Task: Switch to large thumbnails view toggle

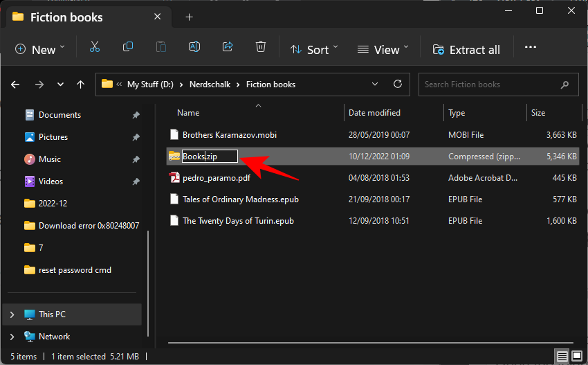Action: tap(576, 356)
